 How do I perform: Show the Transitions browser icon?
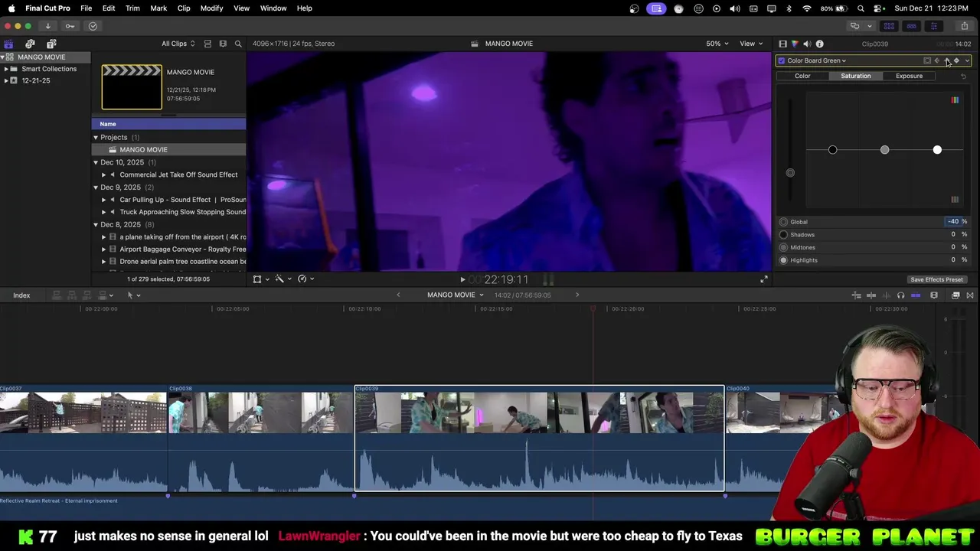tap(970, 295)
